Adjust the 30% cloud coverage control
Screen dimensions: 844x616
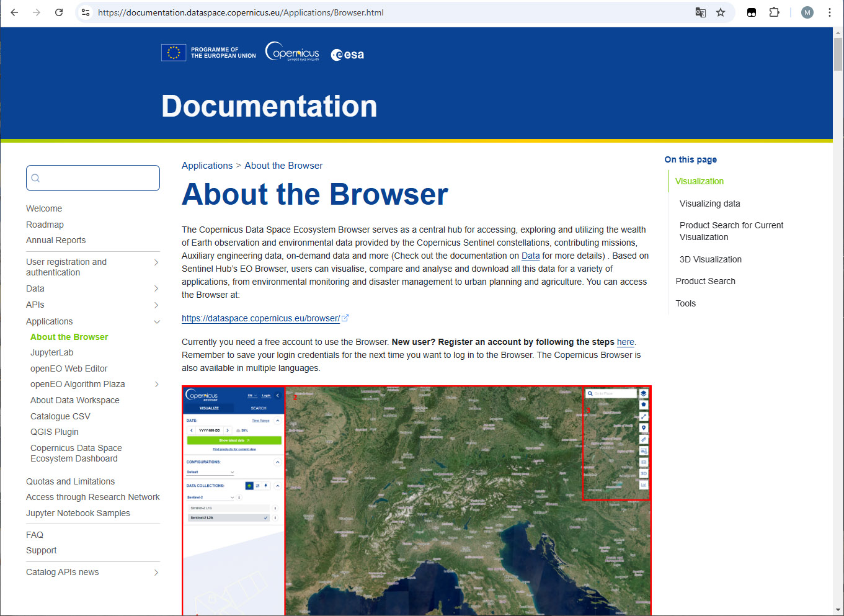coord(244,431)
